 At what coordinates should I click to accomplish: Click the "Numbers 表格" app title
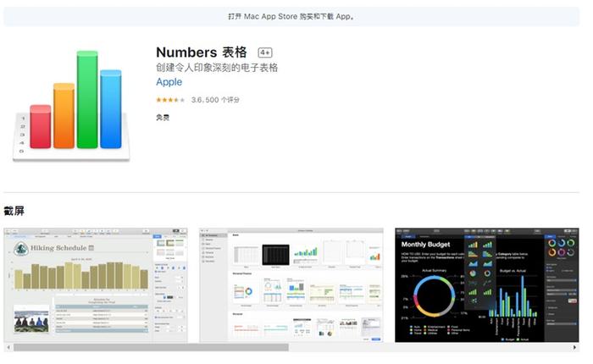pos(202,52)
